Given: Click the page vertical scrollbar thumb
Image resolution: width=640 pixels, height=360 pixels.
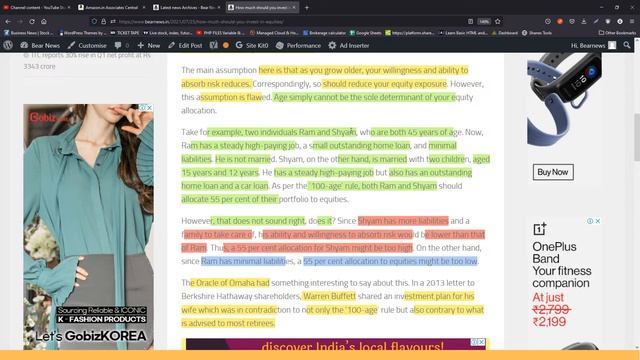Looking at the screenshot, I should click(x=637, y=137).
